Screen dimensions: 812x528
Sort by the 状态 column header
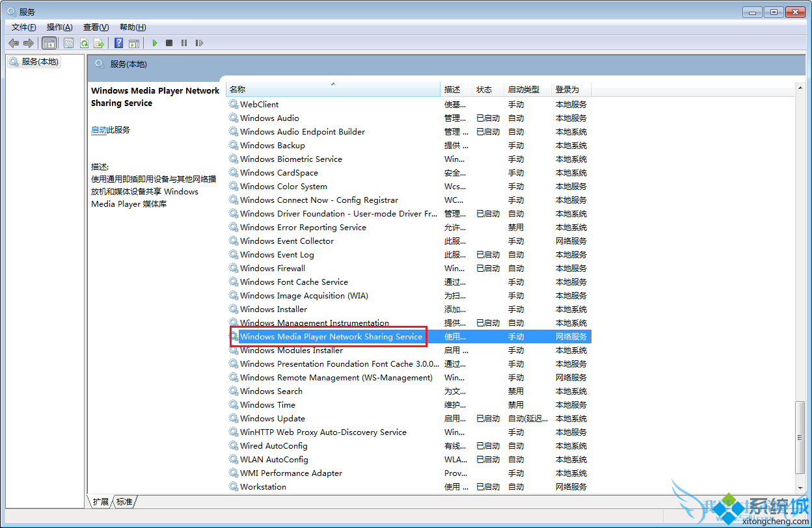pos(484,90)
